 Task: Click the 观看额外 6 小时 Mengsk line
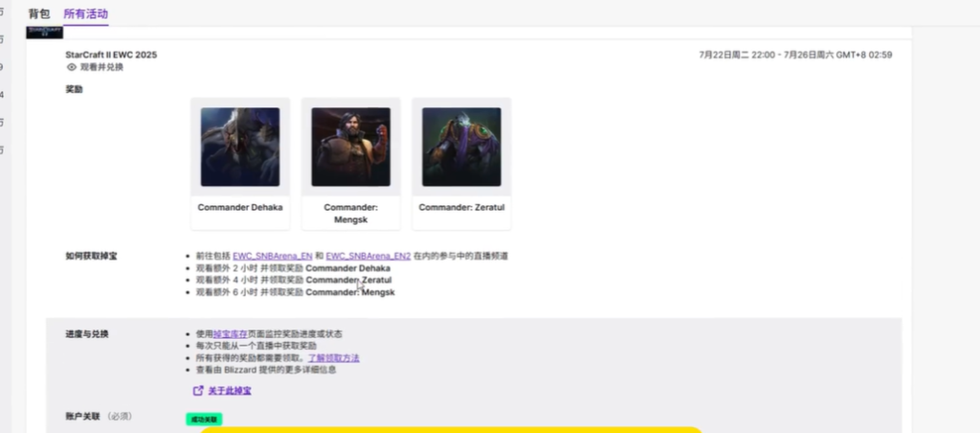(x=295, y=292)
